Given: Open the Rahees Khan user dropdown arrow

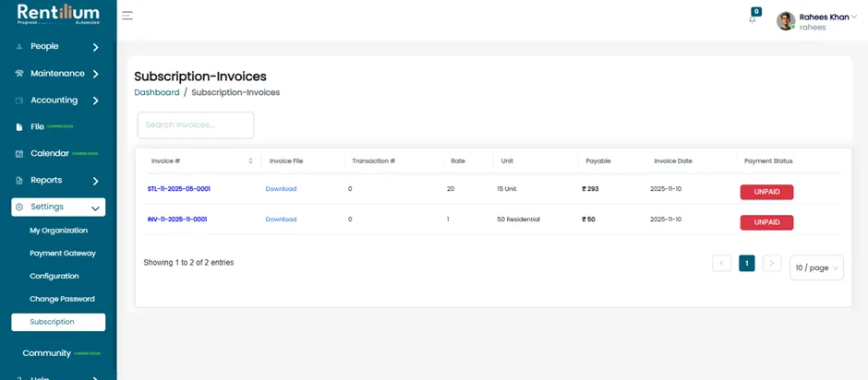Looking at the screenshot, I should pyautogui.click(x=854, y=18).
